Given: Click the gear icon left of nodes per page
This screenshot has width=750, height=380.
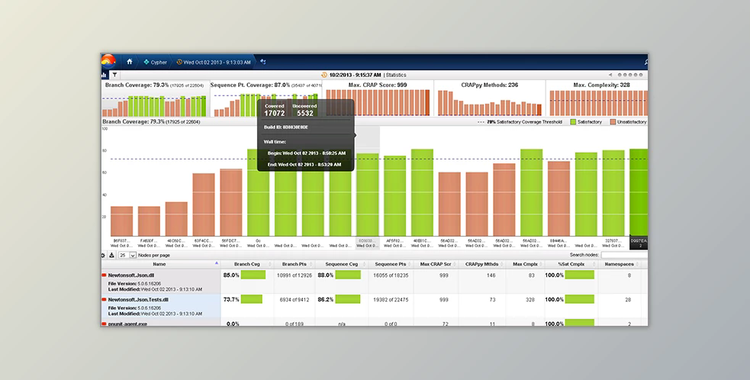Looking at the screenshot, I should 103,256.
